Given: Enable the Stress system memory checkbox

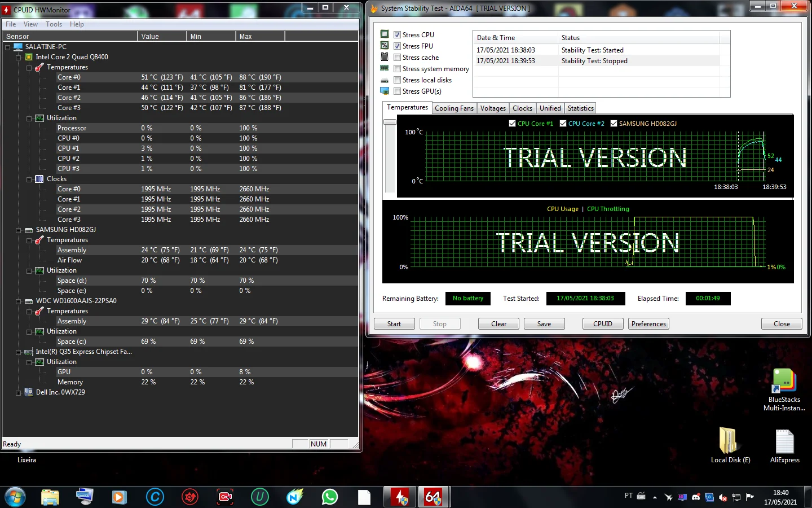Looking at the screenshot, I should point(397,68).
